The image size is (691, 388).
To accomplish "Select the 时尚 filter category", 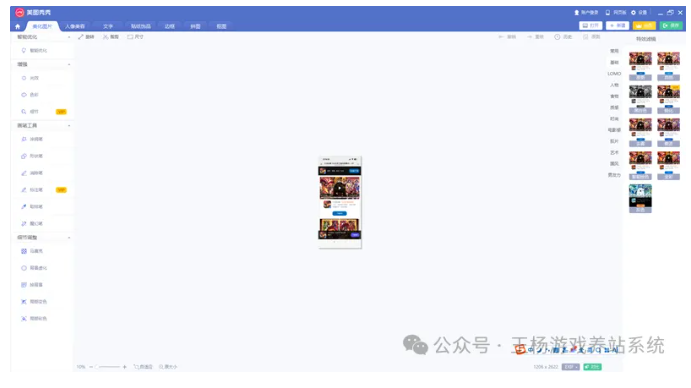I will point(614,119).
